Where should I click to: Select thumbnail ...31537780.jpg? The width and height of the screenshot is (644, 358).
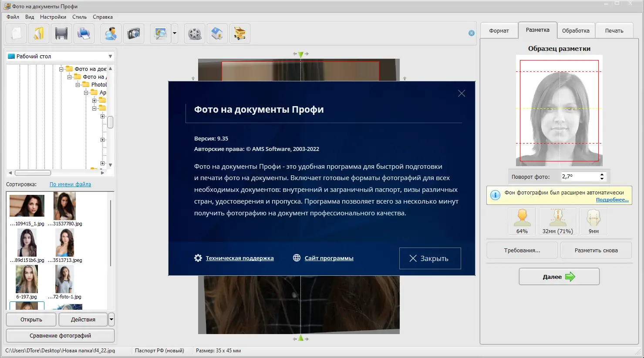[65, 206]
